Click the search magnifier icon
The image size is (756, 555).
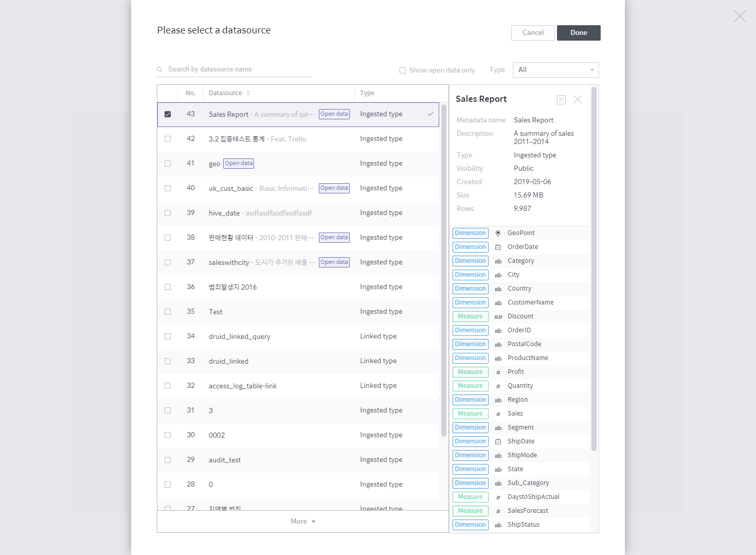coord(160,69)
